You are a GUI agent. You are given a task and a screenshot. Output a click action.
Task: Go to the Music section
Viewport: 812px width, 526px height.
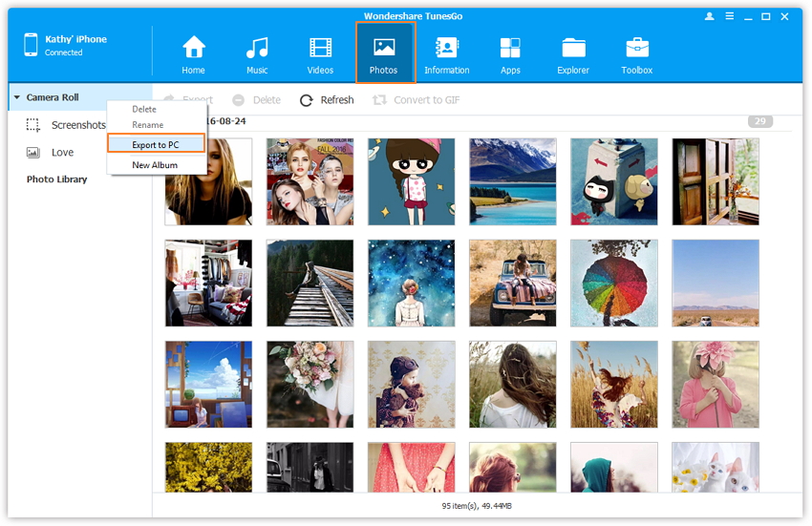[257, 48]
